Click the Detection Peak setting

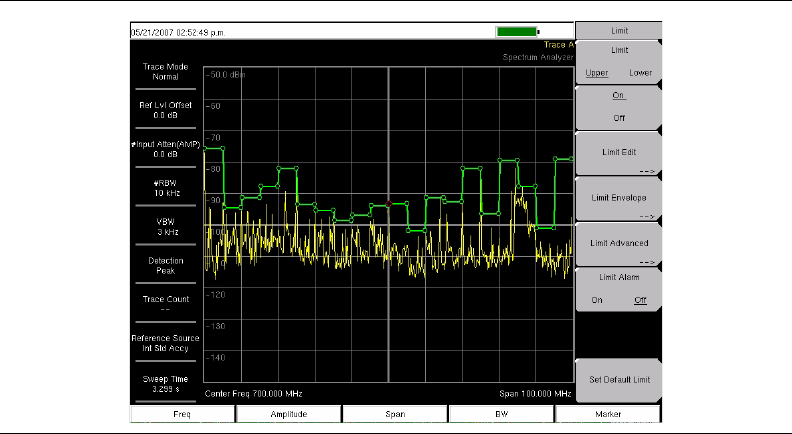(x=165, y=266)
